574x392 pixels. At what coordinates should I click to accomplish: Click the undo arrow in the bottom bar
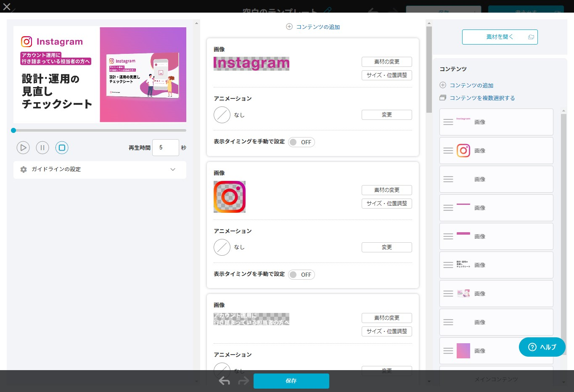224,381
